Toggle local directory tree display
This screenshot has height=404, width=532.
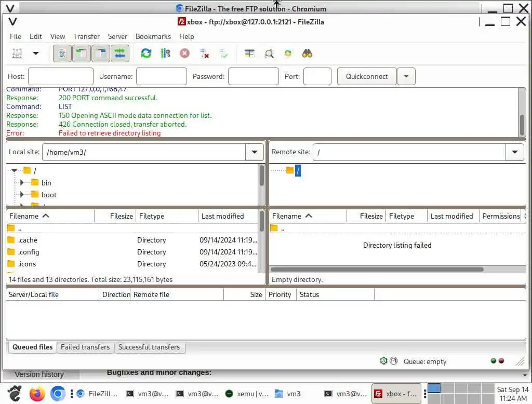pos(82,53)
